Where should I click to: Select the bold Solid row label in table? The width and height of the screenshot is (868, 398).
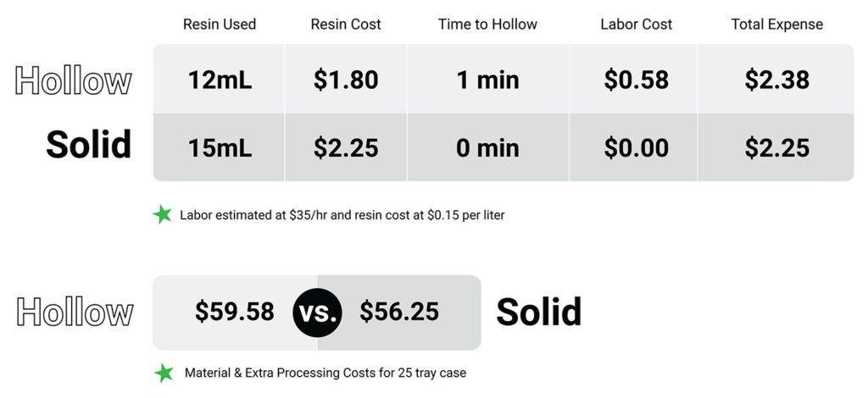(x=88, y=144)
